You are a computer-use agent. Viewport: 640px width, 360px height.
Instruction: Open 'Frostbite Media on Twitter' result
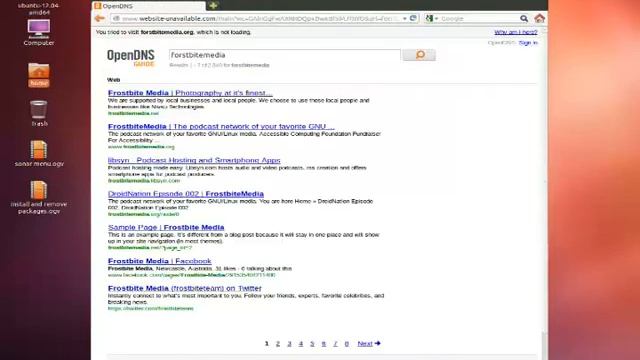[x=184, y=288]
